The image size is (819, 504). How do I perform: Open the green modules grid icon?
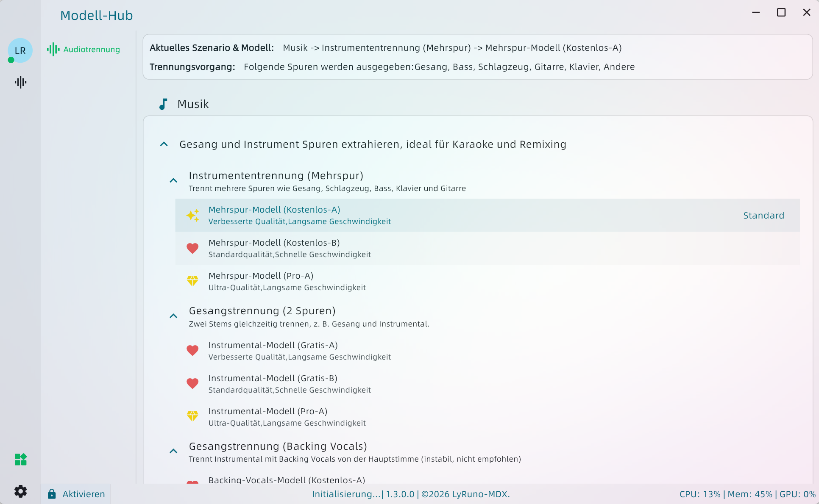[20, 459]
